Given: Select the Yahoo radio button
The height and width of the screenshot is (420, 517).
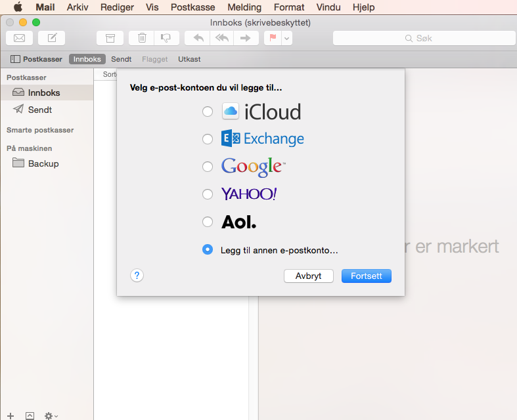Looking at the screenshot, I should click(x=208, y=194).
